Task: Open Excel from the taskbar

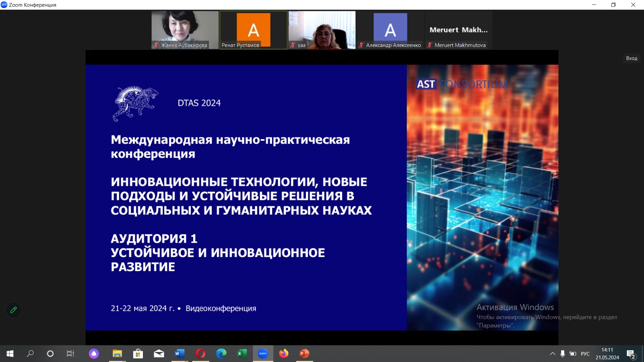Action: 242,354
